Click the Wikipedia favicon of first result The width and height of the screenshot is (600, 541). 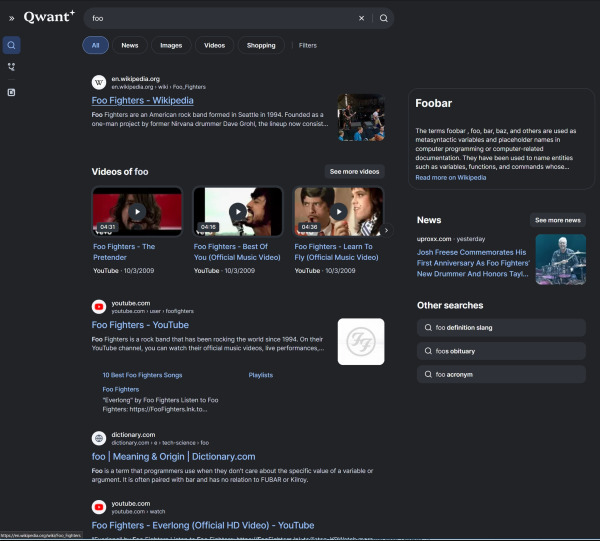point(99,82)
